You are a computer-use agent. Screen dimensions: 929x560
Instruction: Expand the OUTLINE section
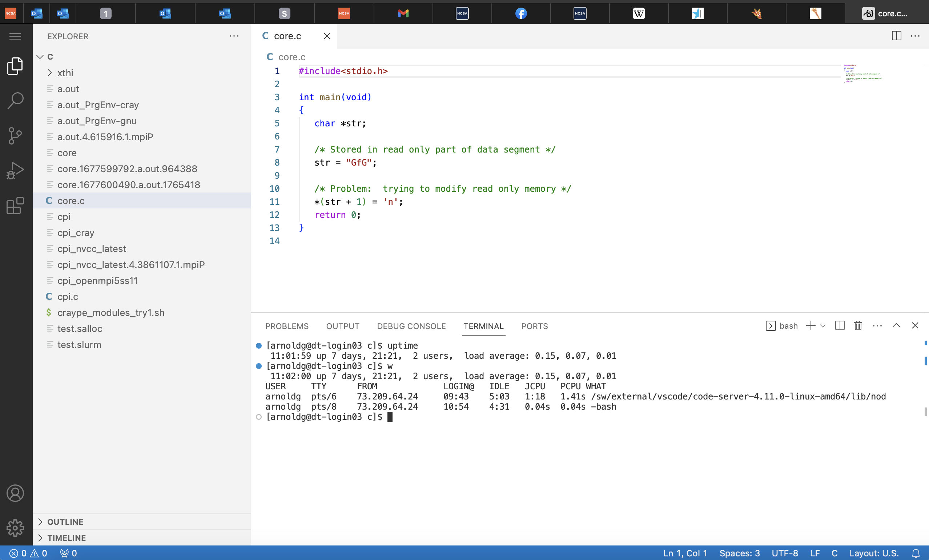[41, 522]
